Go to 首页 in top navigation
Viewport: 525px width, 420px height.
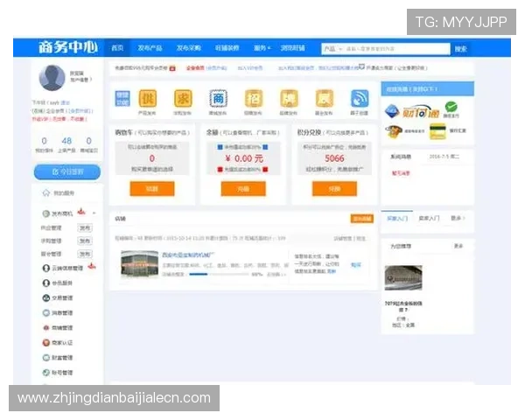click(x=117, y=48)
